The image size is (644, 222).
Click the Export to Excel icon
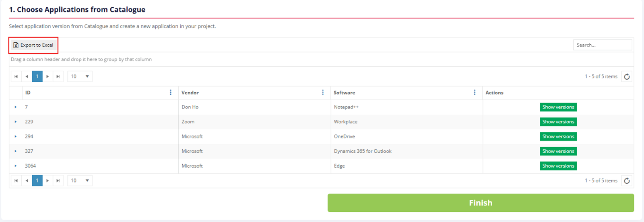pyautogui.click(x=16, y=45)
